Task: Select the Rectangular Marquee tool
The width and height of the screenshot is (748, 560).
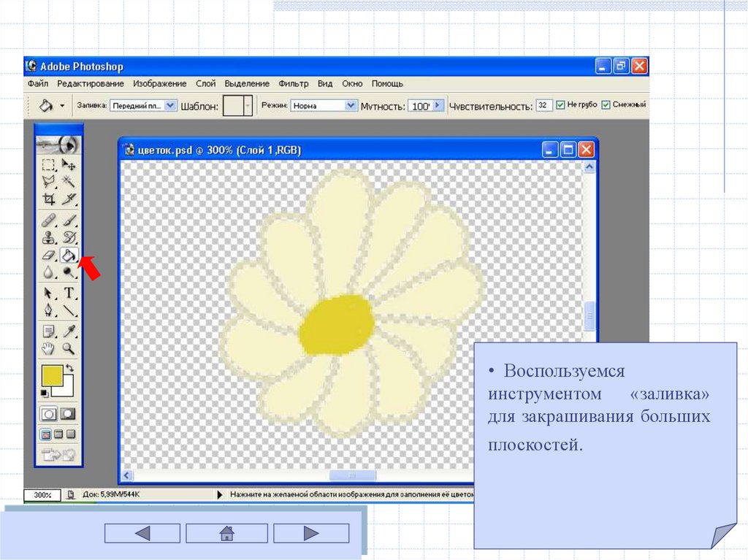Action: click(x=49, y=164)
